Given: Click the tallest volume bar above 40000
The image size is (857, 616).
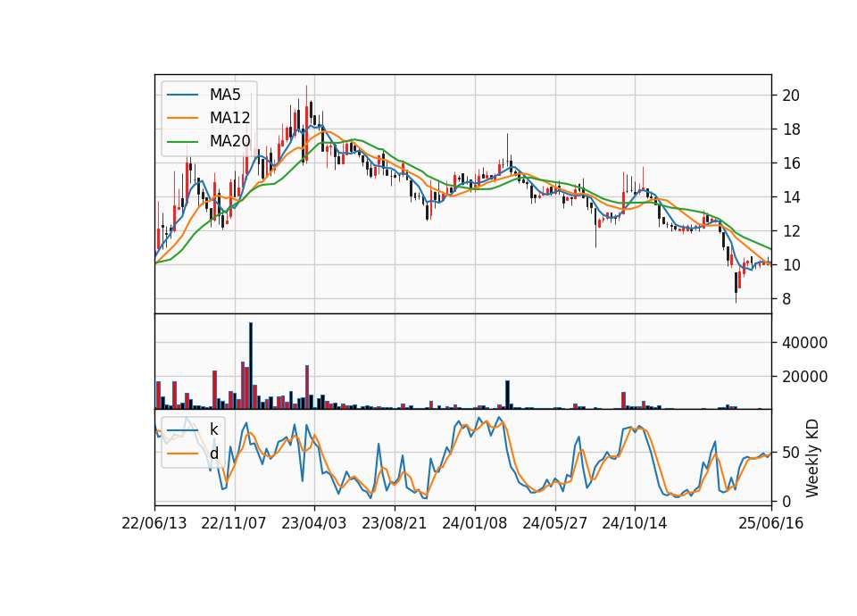Looking at the screenshot, I should [x=251, y=366].
